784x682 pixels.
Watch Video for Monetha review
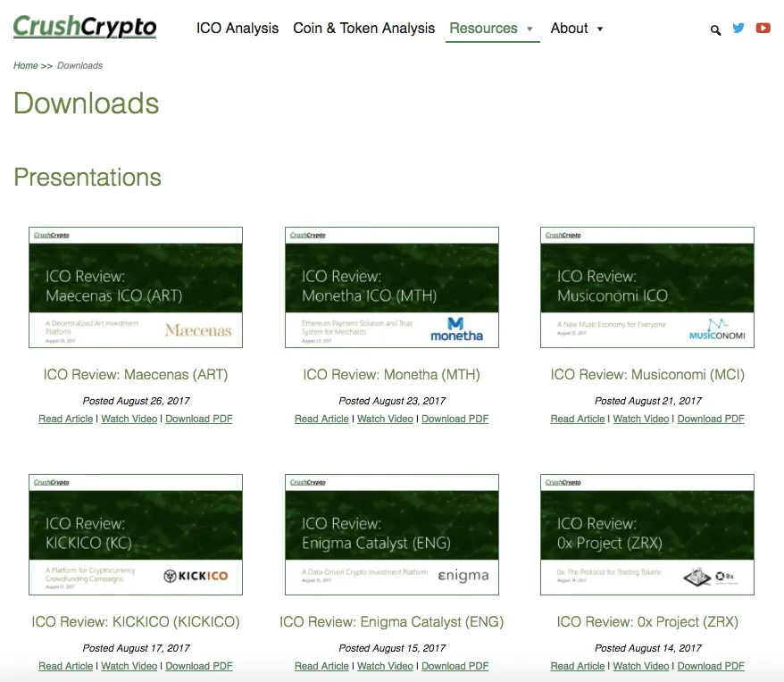tap(385, 419)
